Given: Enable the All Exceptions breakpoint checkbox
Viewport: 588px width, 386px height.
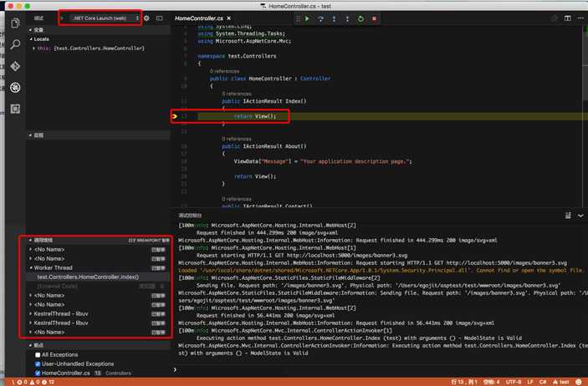Looking at the screenshot, I should (x=37, y=355).
